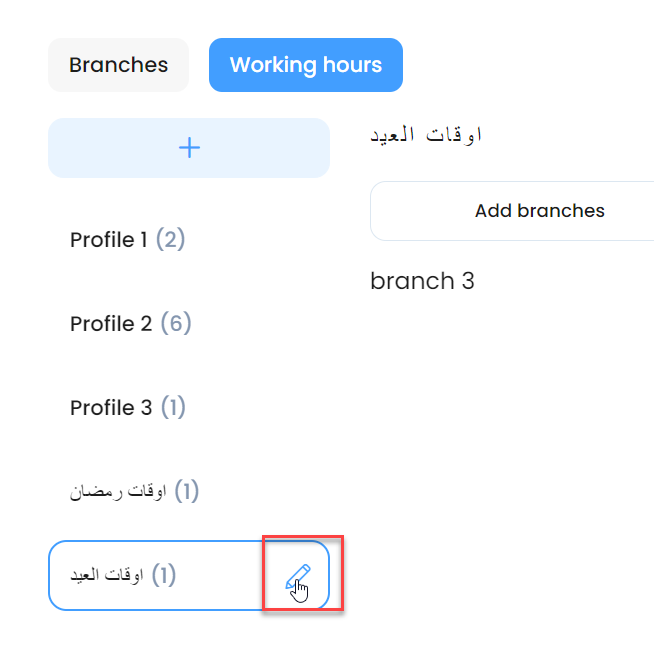This screenshot has width=654, height=668.
Task: Click the branch 3 entry
Action: (422, 281)
